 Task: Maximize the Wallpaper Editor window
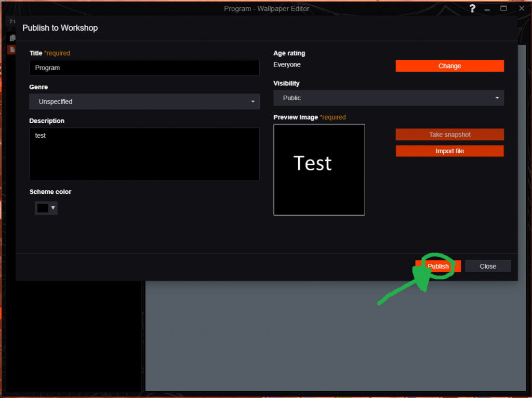coord(503,8)
